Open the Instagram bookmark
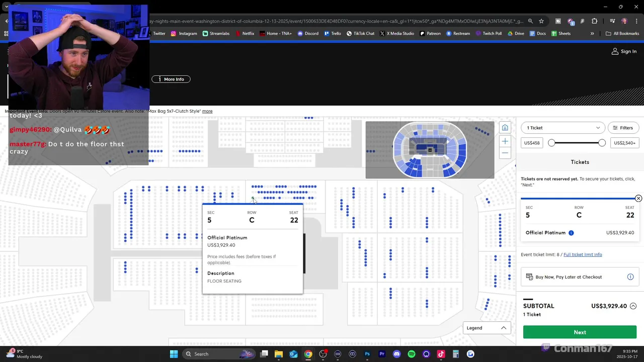The width and height of the screenshot is (644, 362). point(184,34)
